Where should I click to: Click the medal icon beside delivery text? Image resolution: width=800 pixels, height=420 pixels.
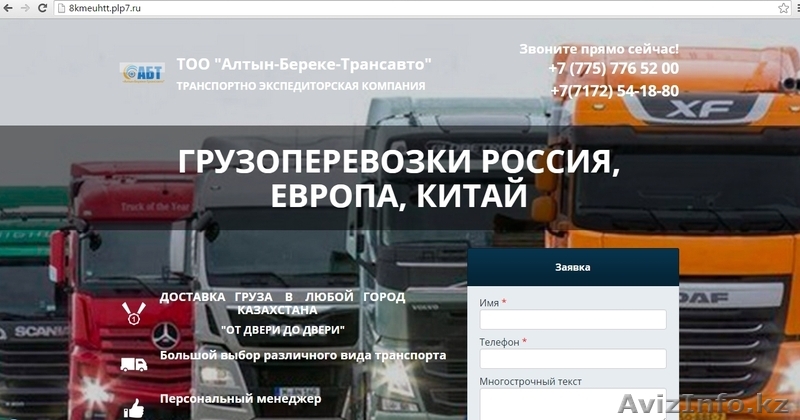coord(134,313)
